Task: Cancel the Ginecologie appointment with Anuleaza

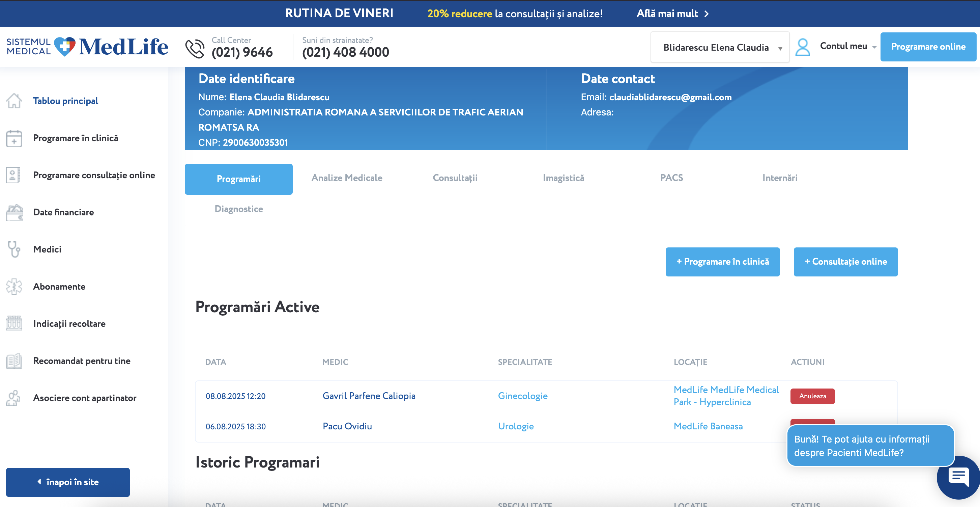Action: pyautogui.click(x=812, y=396)
